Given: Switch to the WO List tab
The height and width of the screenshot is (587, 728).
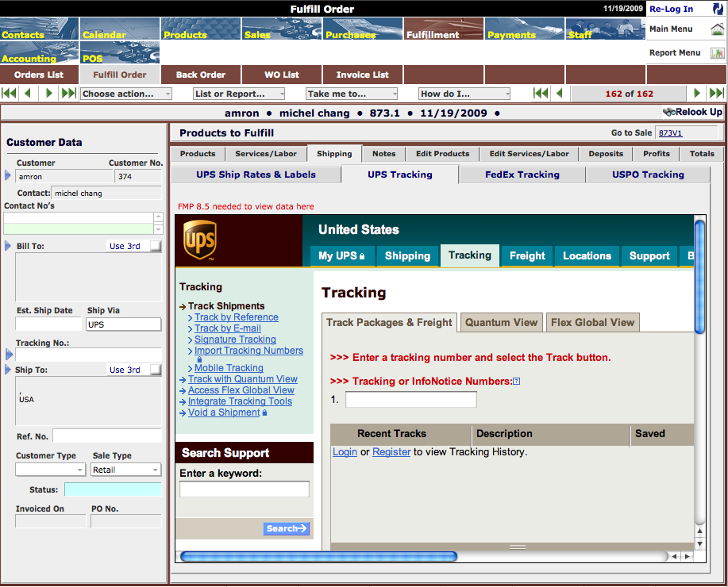Looking at the screenshot, I should pyautogui.click(x=282, y=75).
